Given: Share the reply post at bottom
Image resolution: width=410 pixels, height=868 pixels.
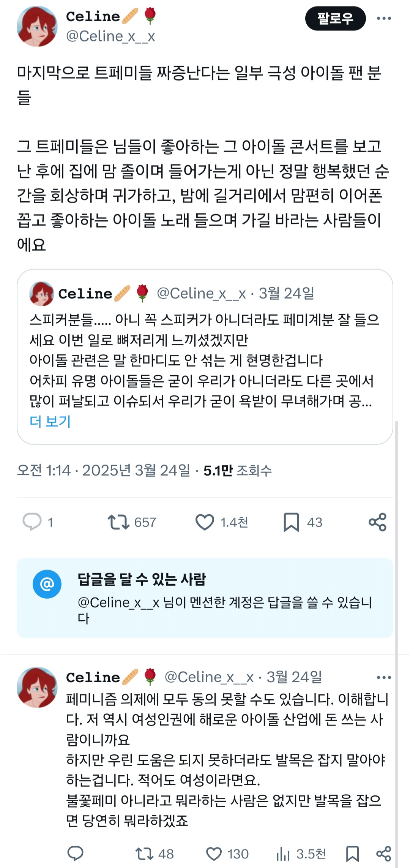Looking at the screenshot, I should tap(383, 854).
